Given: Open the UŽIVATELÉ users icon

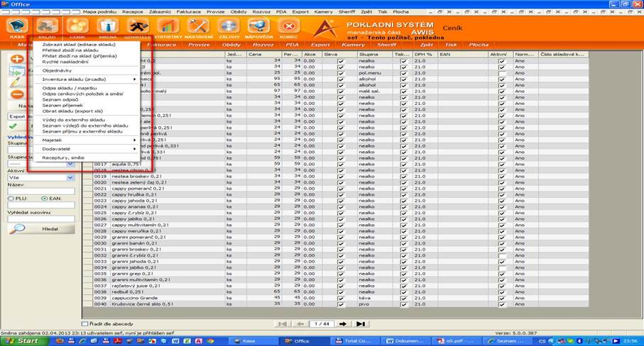Looking at the screenshot, I should click(138, 27).
